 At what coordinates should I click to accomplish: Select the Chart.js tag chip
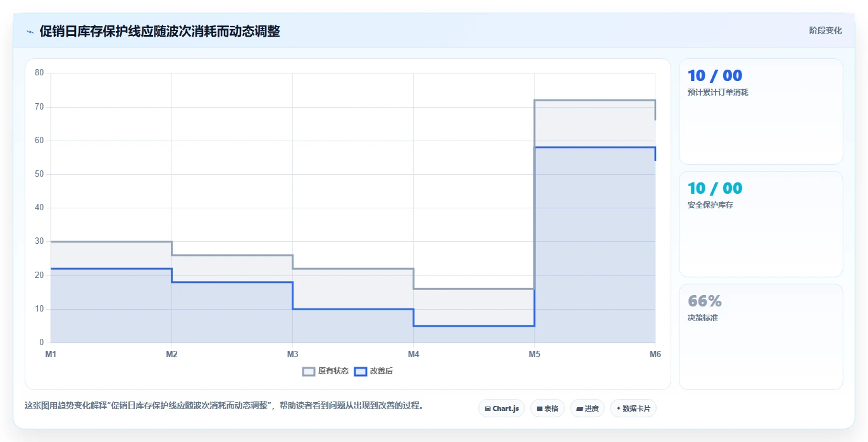(x=502, y=408)
